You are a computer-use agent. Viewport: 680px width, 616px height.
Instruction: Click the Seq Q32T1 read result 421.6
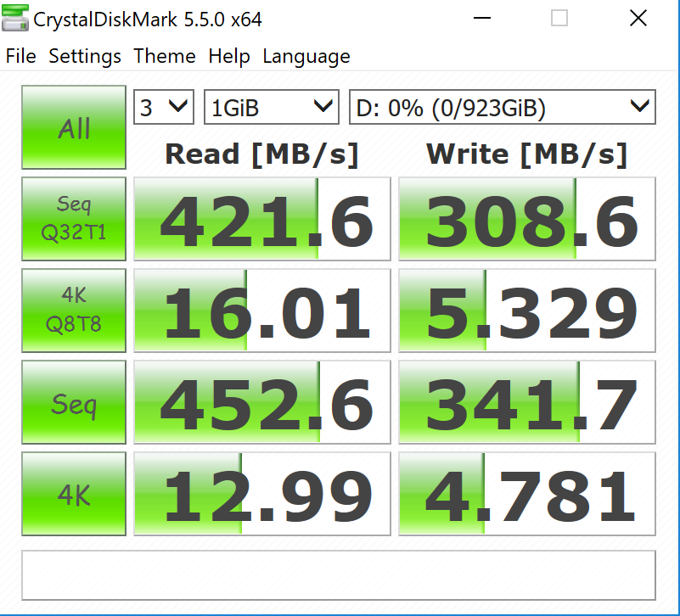(262, 218)
